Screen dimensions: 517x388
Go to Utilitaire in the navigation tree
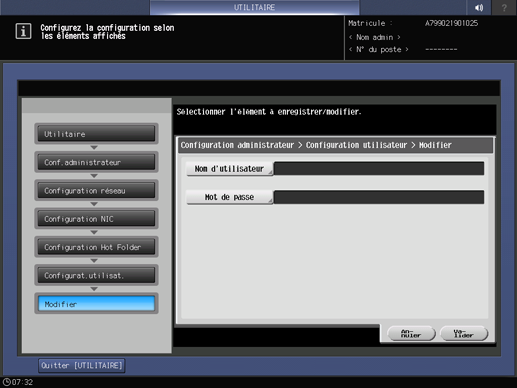(96, 134)
